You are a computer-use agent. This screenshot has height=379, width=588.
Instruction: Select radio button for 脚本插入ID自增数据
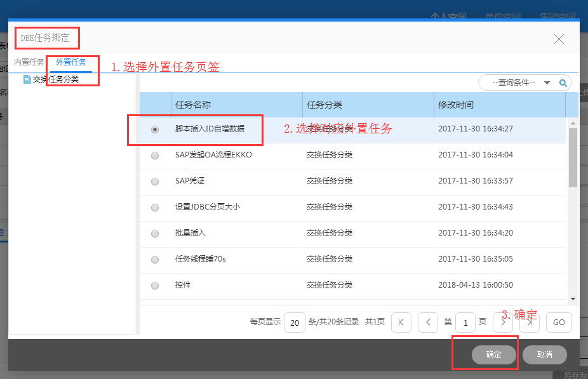coord(155,130)
